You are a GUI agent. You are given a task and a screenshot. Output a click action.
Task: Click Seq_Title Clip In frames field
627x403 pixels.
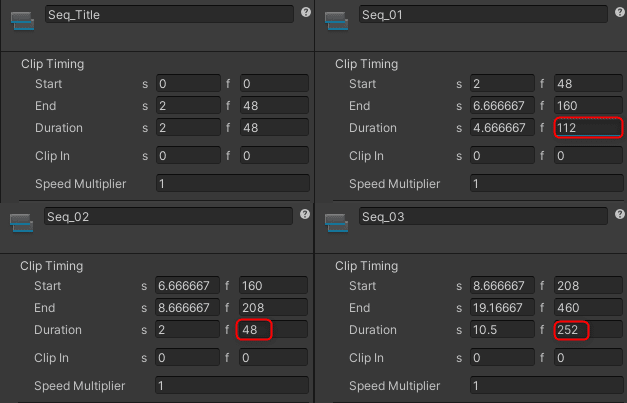(274, 156)
